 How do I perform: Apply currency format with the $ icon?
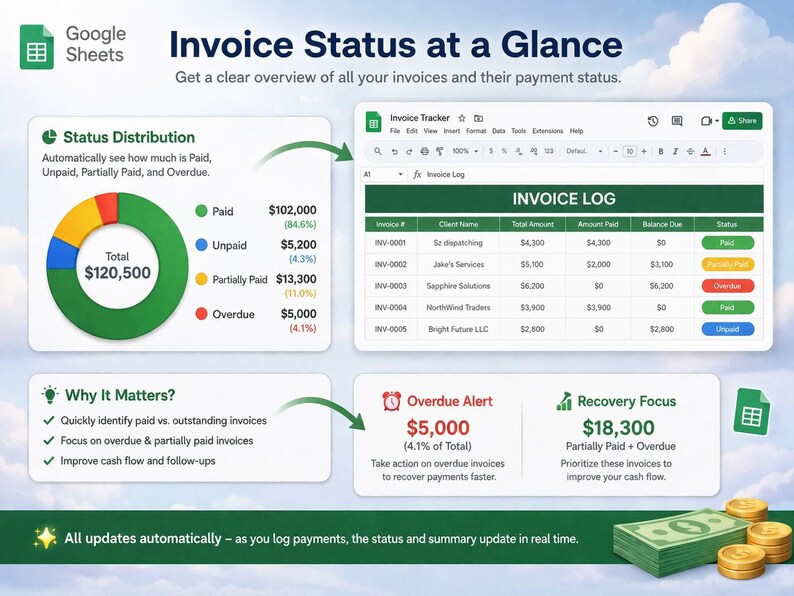[491, 151]
